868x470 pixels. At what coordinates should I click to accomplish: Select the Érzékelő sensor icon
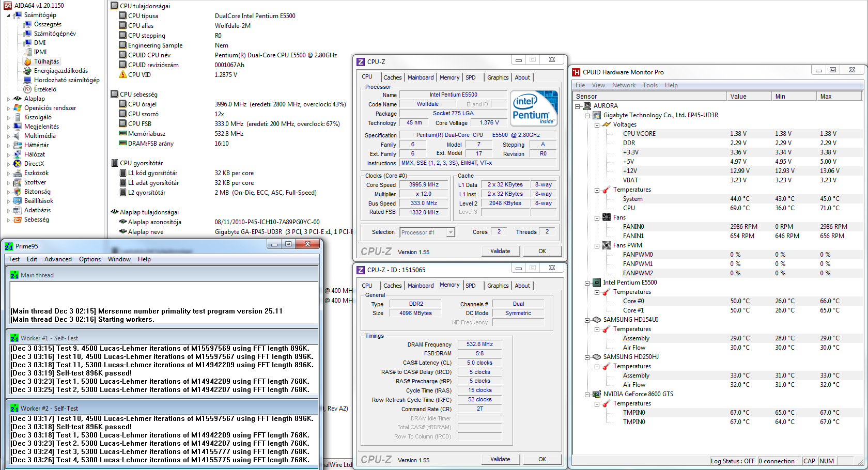tap(28, 89)
